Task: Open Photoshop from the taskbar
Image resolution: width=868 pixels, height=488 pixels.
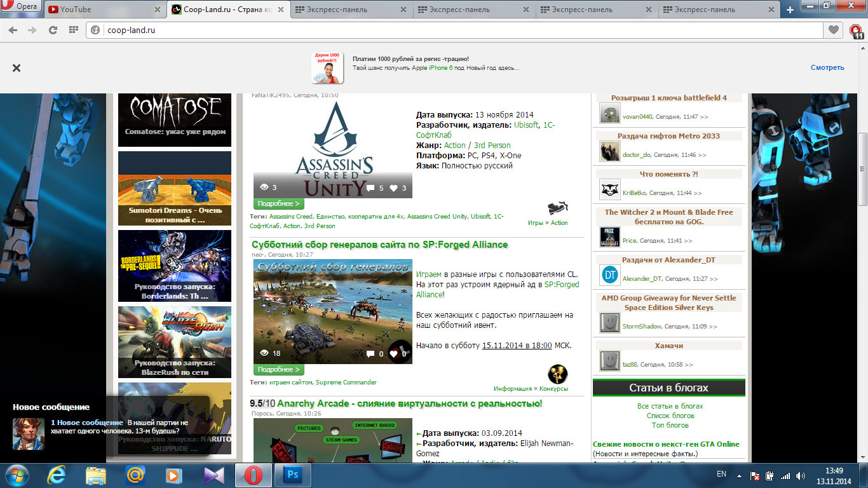Action: (293, 475)
